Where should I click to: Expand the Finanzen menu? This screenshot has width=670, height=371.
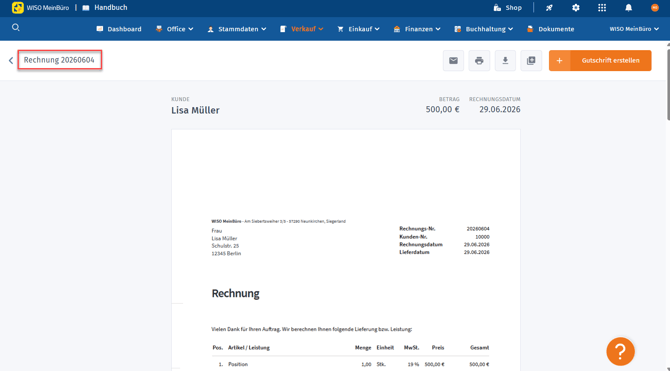pos(417,29)
